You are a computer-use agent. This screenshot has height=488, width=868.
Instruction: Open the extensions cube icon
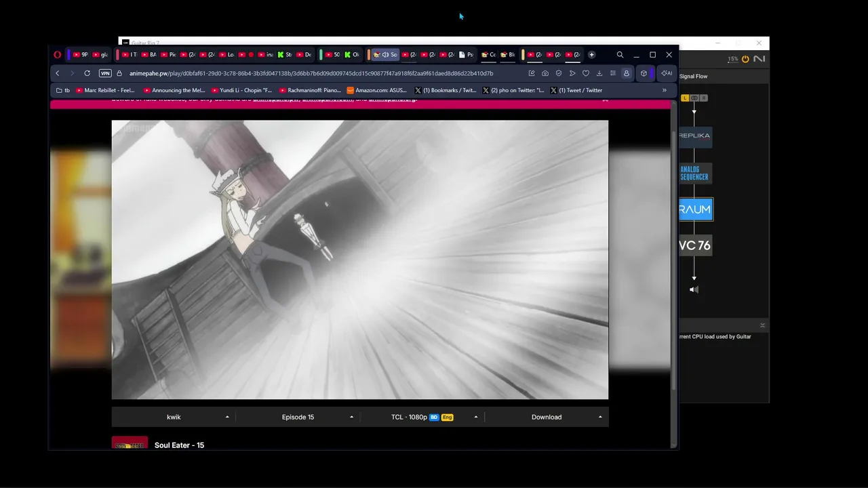644,73
